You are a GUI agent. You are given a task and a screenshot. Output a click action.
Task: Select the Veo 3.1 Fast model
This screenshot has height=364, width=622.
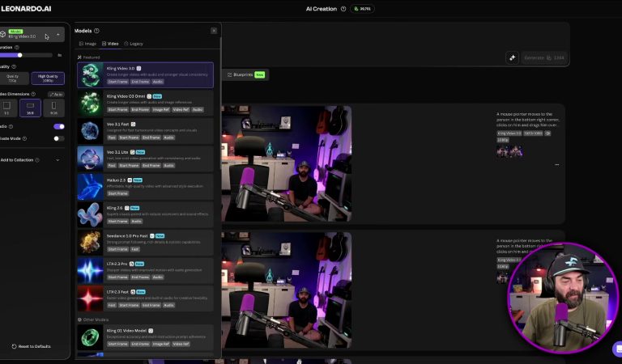(145, 131)
